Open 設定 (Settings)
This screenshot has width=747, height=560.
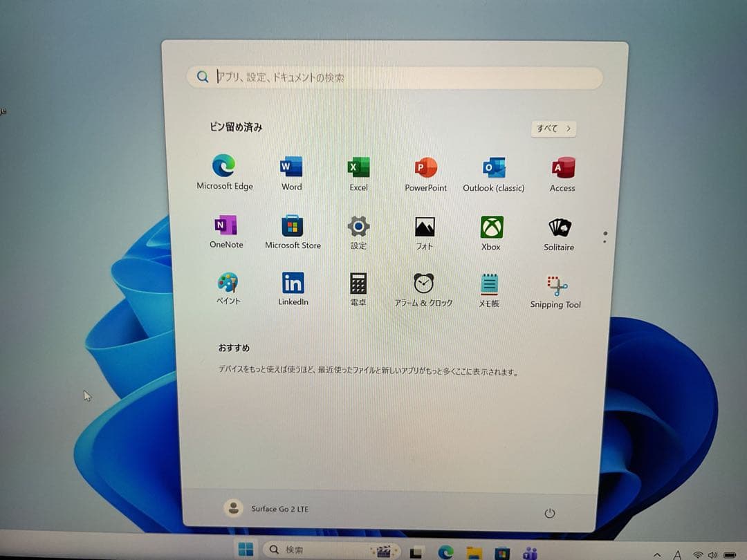pyautogui.click(x=358, y=225)
